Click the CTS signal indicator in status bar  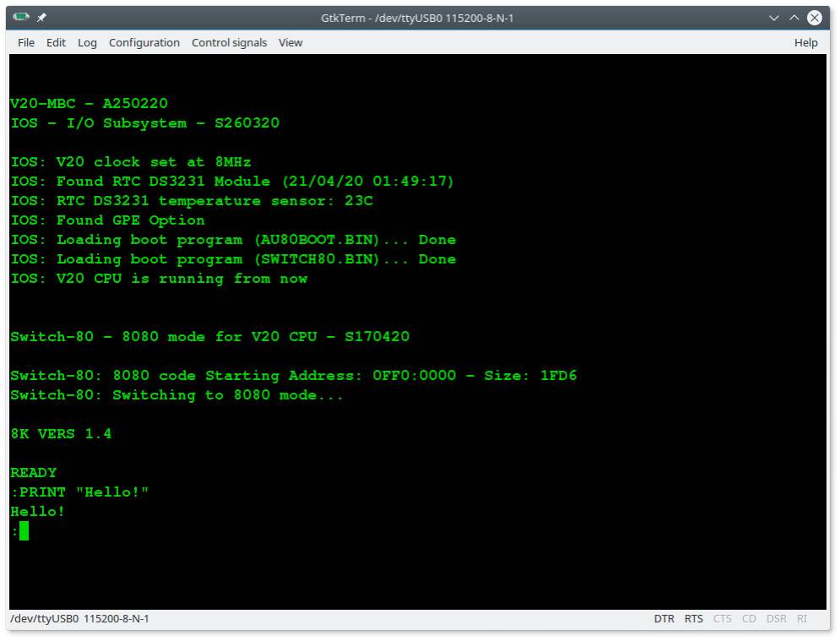click(x=722, y=619)
